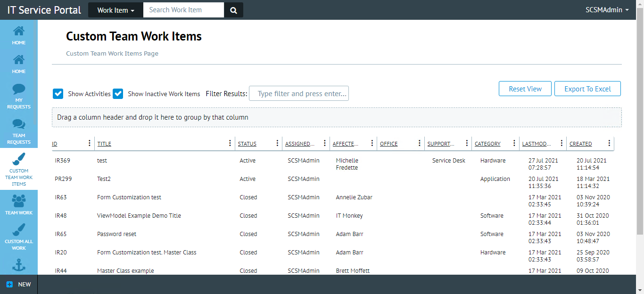Uncheck the Show Activities checkbox
Image resolution: width=644 pixels, height=294 pixels.
click(x=58, y=94)
